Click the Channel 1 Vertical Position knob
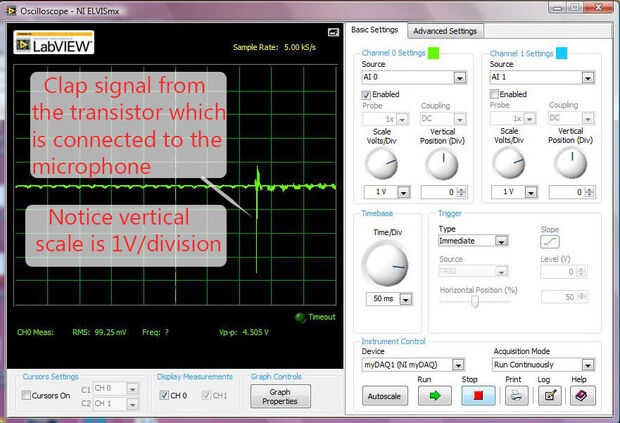620x423 pixels. [x=570, y=163]
